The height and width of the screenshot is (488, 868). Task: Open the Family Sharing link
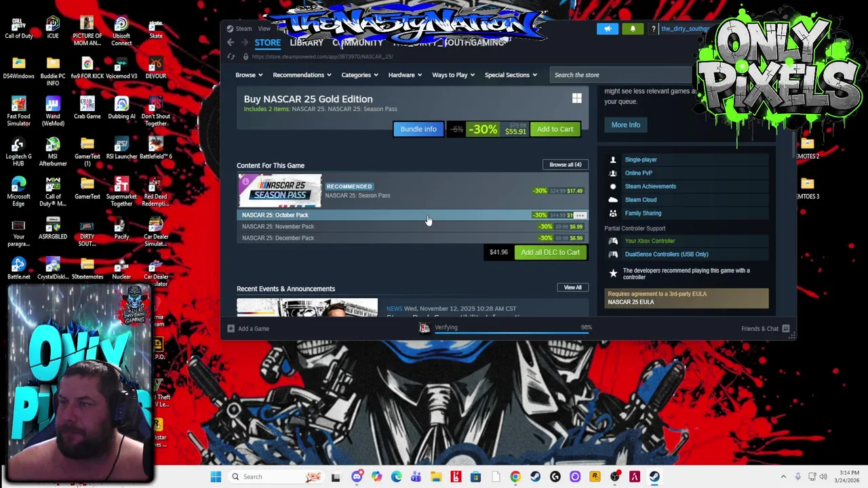[643, 213]
